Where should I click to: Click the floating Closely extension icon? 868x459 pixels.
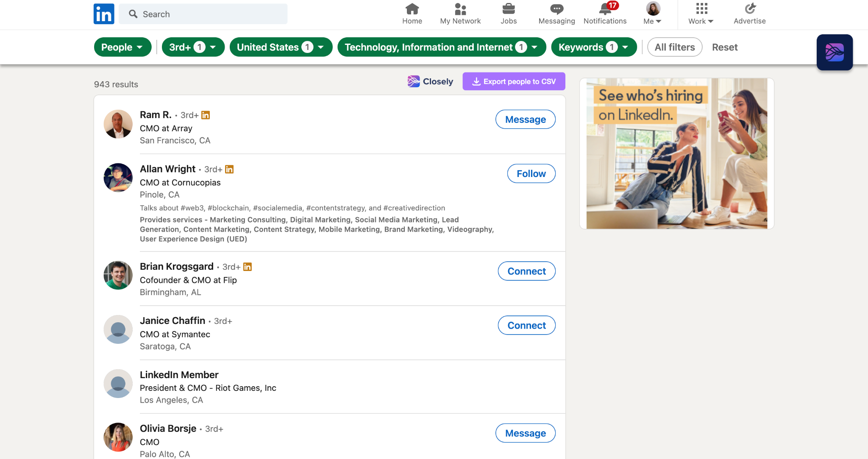click(835, 52)
